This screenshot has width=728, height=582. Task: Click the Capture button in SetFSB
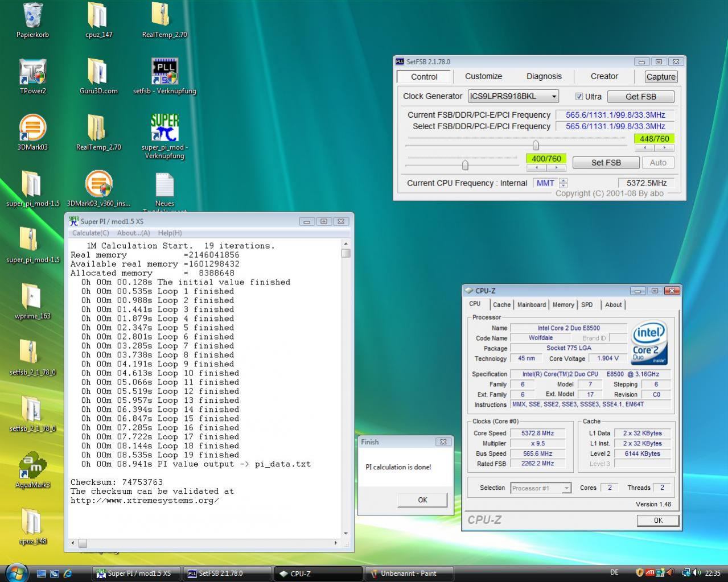pyautogui.click(x=661, y=77)
